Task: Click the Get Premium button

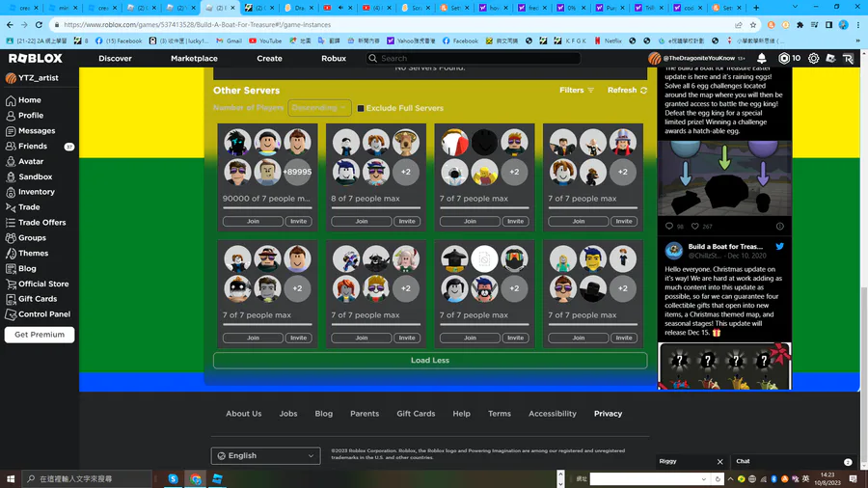Action: point(40,335)
